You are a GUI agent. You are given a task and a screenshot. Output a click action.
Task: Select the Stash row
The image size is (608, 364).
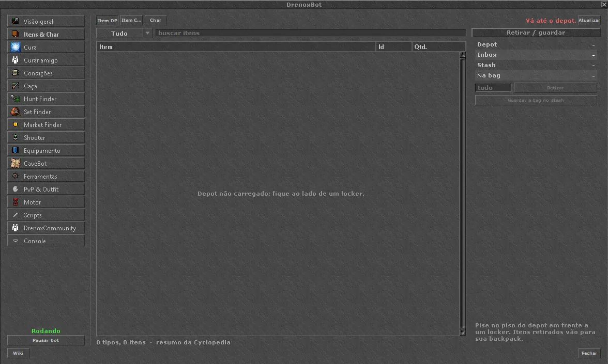536,65
